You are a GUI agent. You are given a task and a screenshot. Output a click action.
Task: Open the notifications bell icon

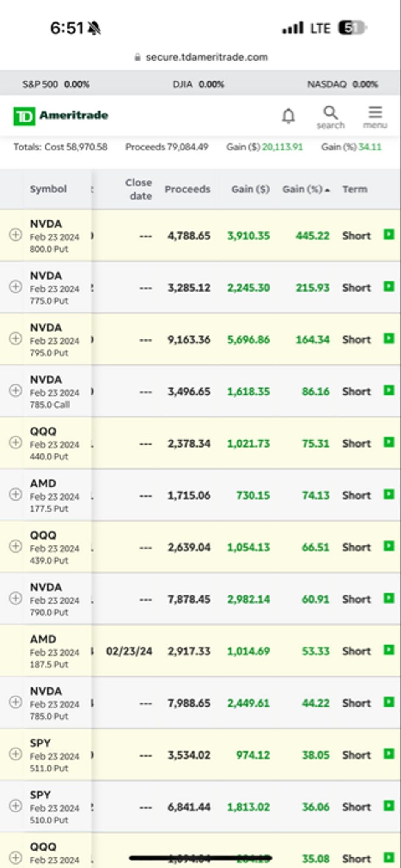pyautogui.click(x=289, y=115)
